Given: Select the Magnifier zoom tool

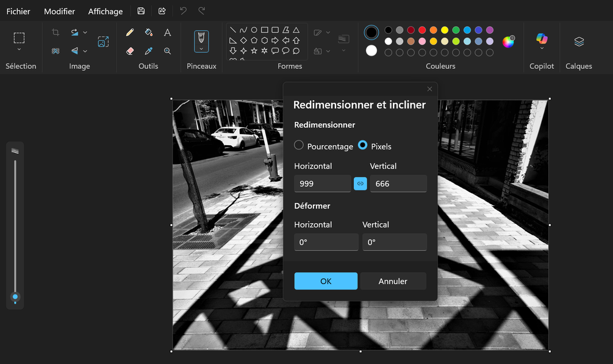Looking at the screenshot, I should click(x=167, y=51).
